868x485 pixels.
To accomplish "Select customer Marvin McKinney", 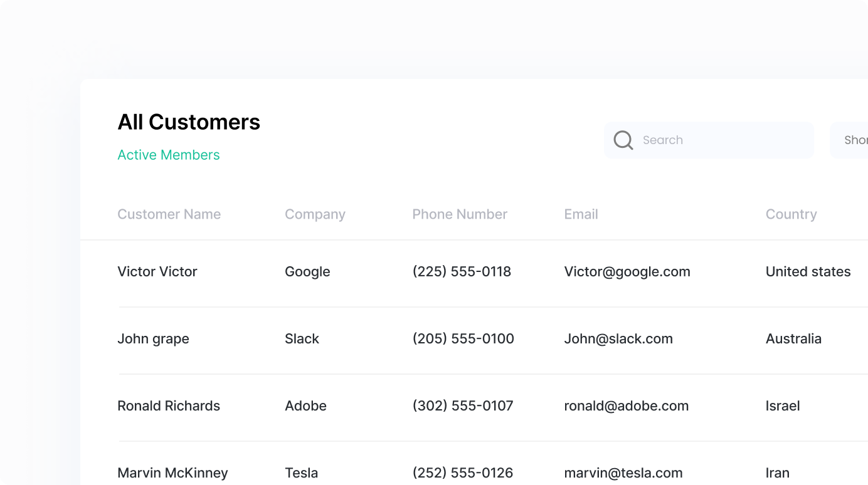I will pos(172,472).
